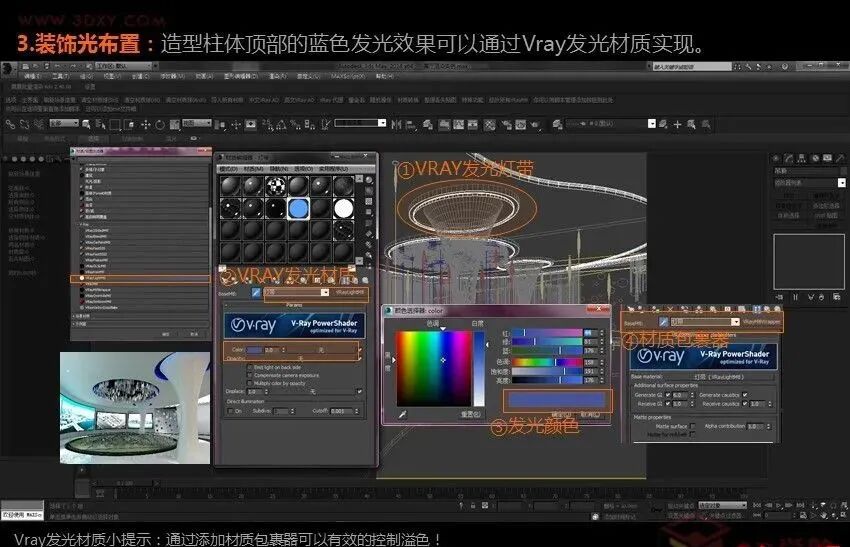The image size is (850, 547).
Task: Toggle Compensate camera exposure checkbox
Action: 250,375
